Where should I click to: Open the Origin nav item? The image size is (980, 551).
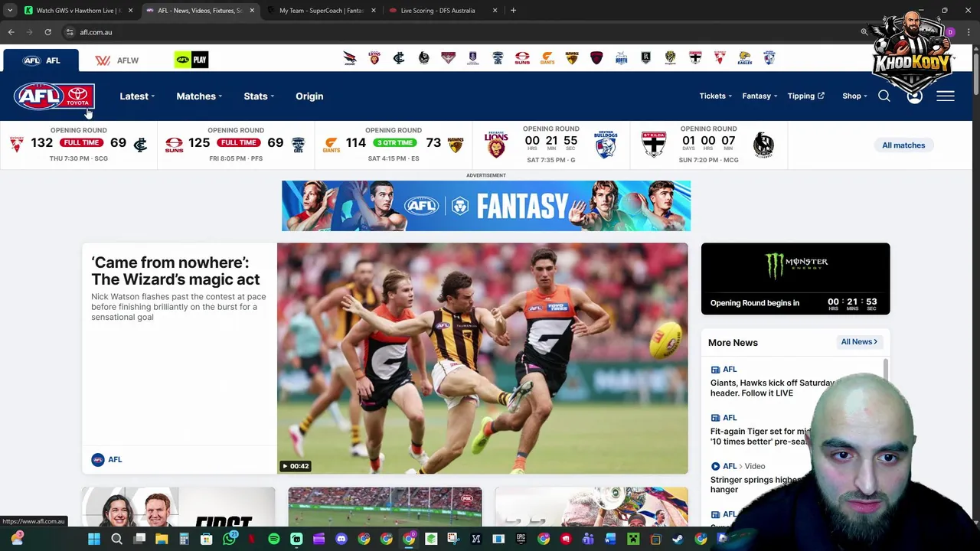pyautogui.click(x=309, y=96)
